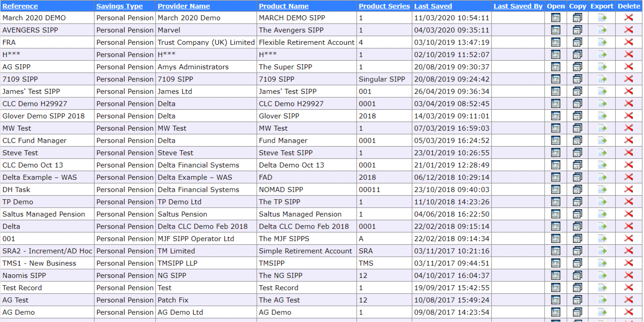
Task: Export James' Test SIPP record
Action: point(602,91)
